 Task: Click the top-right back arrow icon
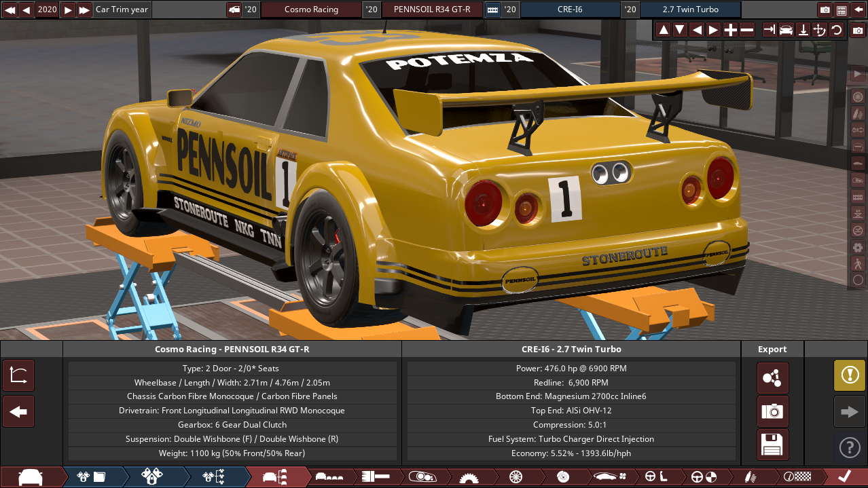coord(858,10)
